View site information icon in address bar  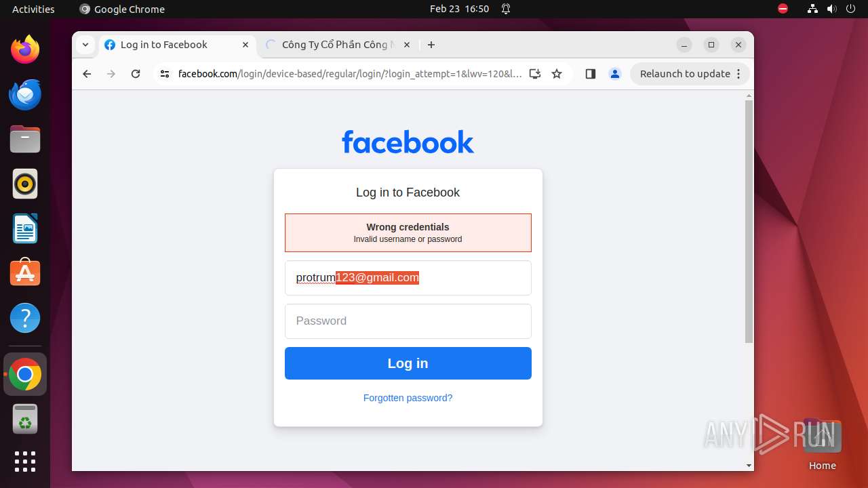click(x=165, y=74)
